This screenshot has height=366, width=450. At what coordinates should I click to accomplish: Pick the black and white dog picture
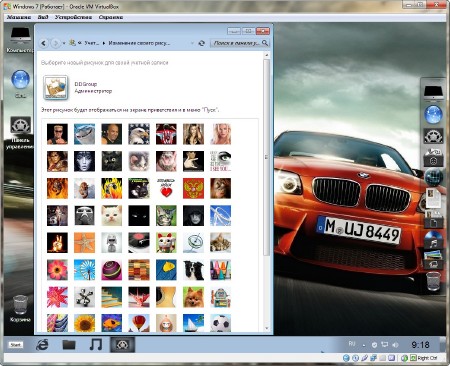(193, 270)
